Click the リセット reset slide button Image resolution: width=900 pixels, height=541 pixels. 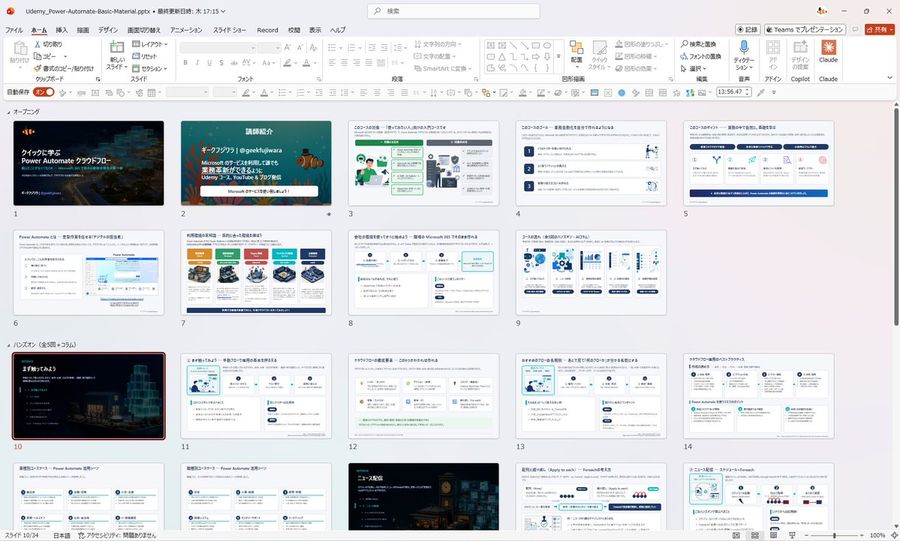(x=145, y=56)
